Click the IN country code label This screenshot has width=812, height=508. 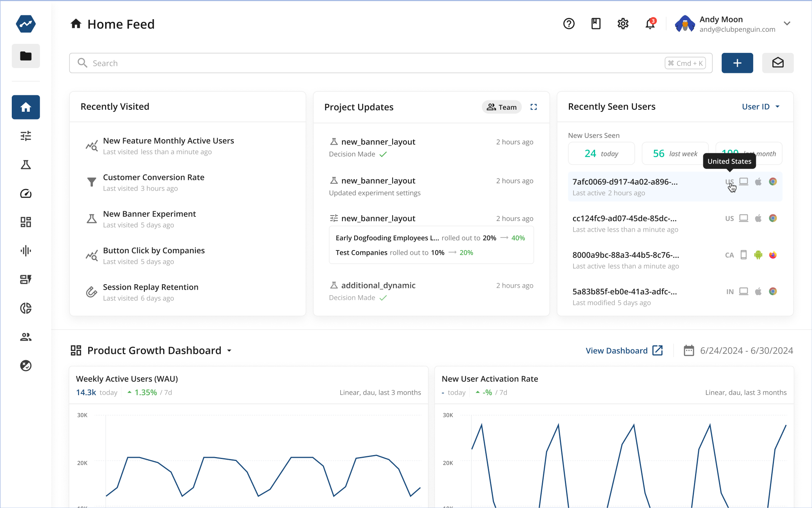coord(730,292)
